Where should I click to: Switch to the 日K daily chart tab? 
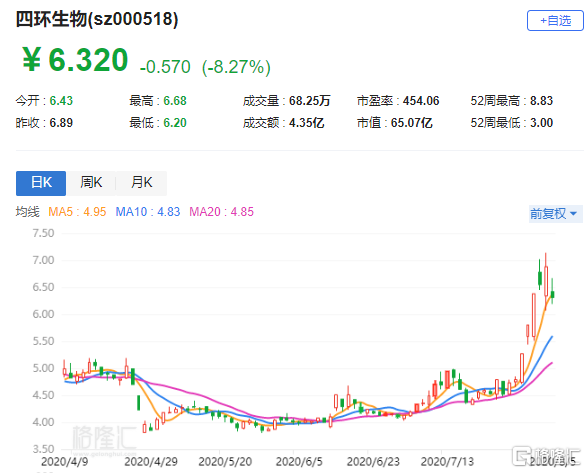41,183
